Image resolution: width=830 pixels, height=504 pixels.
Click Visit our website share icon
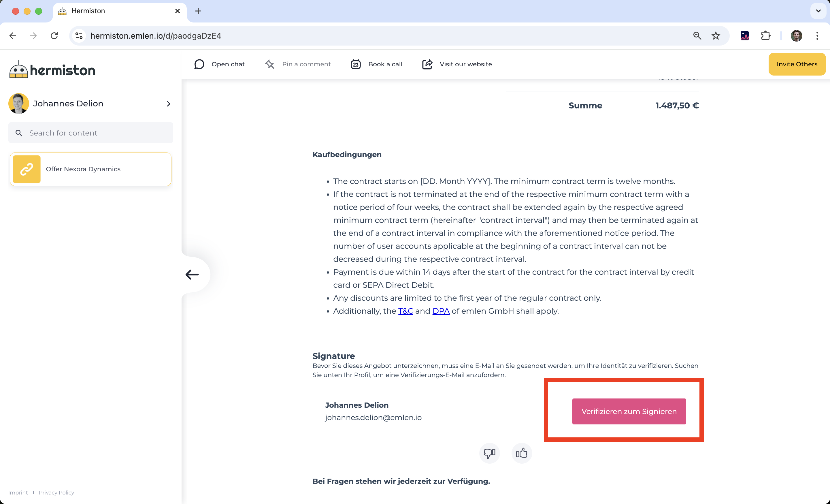click(427, 64)
